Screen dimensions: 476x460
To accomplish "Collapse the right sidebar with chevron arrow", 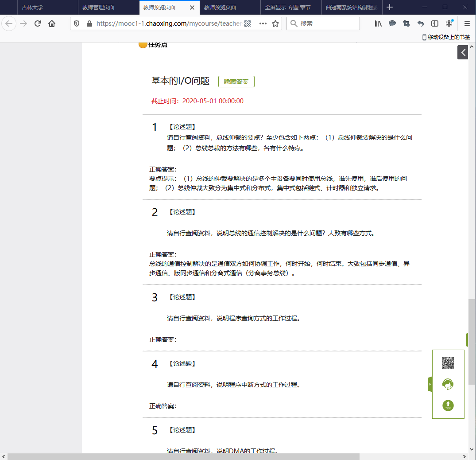I will point(463,52).
